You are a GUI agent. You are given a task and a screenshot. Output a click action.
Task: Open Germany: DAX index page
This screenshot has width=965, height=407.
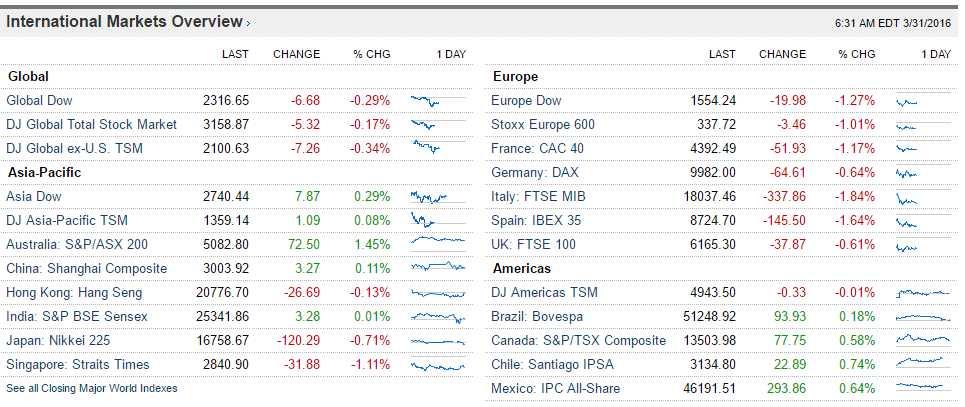[535, 173]
